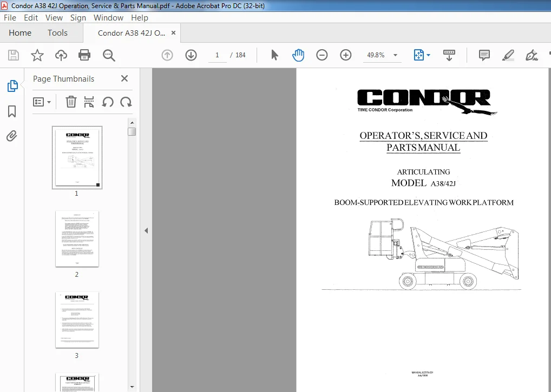Click the OPERATOR'S, SERVICE AND PARTS MANUAL heading

pyautogui.click(x=423, y=142)
